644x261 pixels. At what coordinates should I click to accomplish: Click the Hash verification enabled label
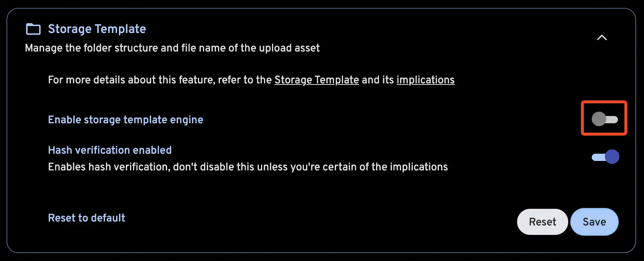[x=110, y=150]
